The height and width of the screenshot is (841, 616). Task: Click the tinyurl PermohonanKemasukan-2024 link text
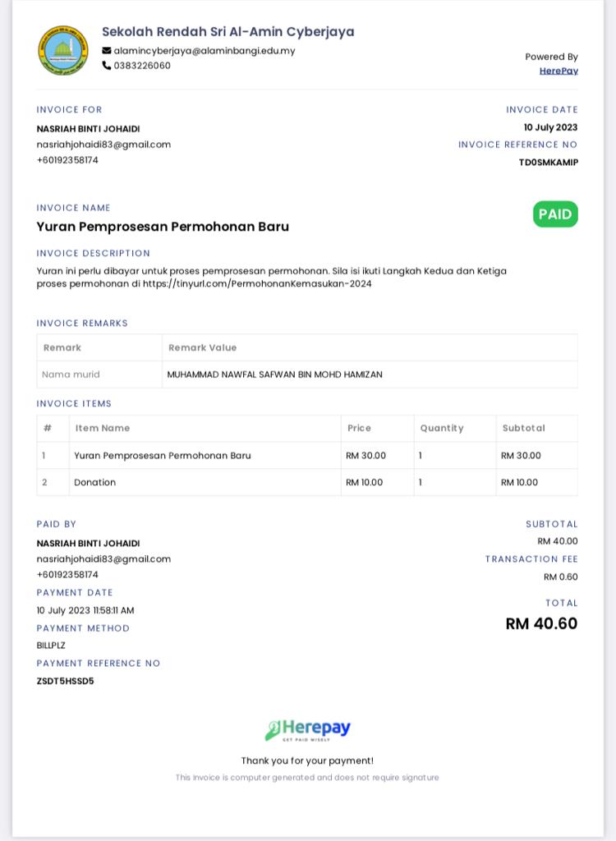coord(257,283)
